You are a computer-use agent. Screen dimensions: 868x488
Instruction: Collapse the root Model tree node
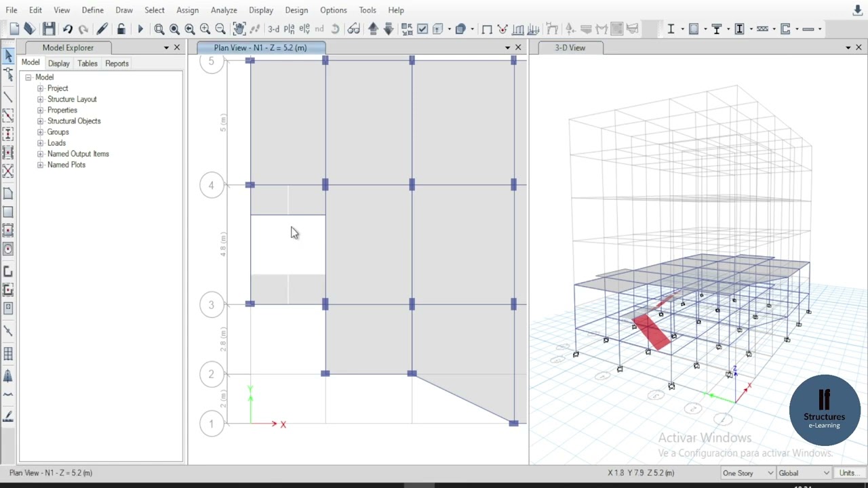(x=28, y=77)
